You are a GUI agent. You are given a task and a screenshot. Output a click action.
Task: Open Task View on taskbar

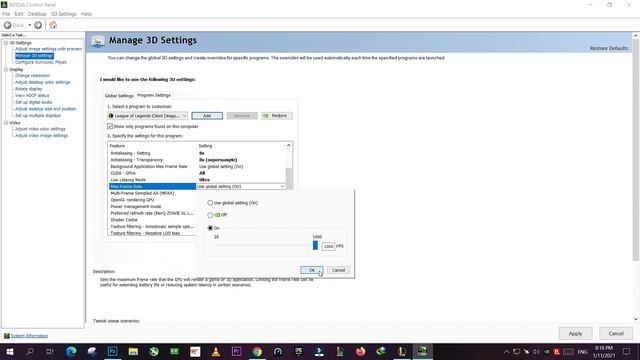50,351
